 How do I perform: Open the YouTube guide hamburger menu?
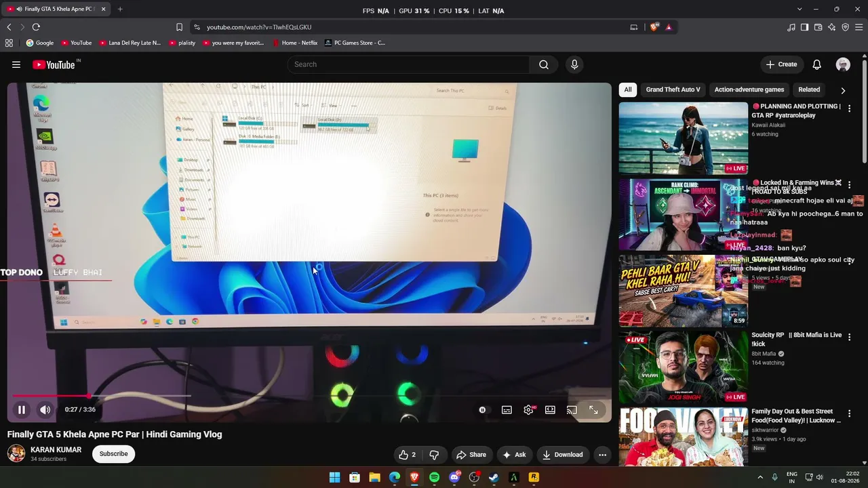(x=16, y=64)
